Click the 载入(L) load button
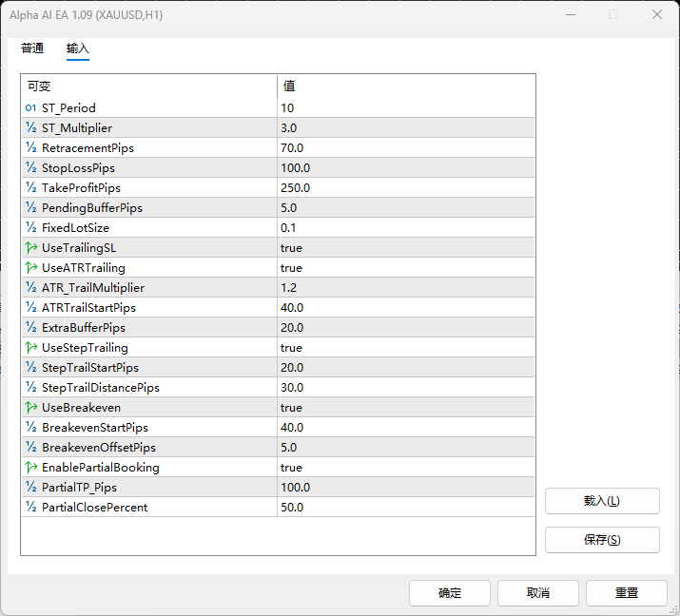 click(602, 501)
